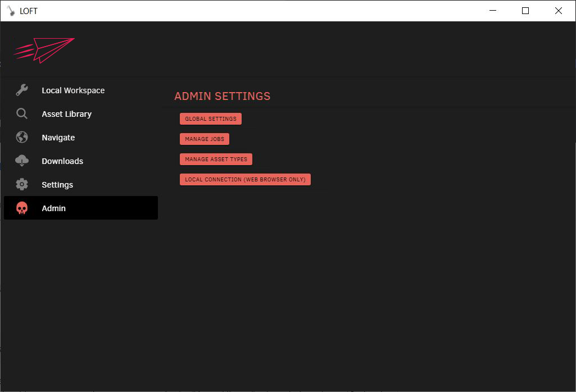576x392 pixels.
Task: Select Asset Library in the sidebar
Action: 66,113
